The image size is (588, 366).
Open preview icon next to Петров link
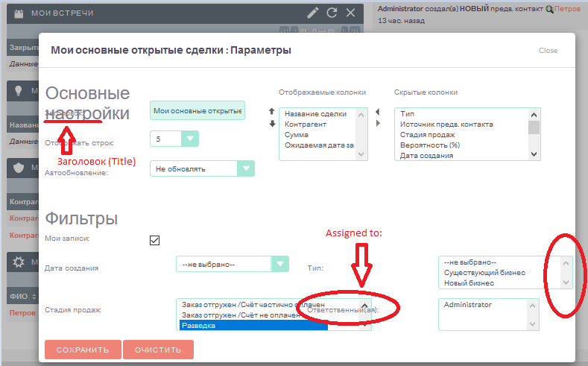(x=550, y=10)
